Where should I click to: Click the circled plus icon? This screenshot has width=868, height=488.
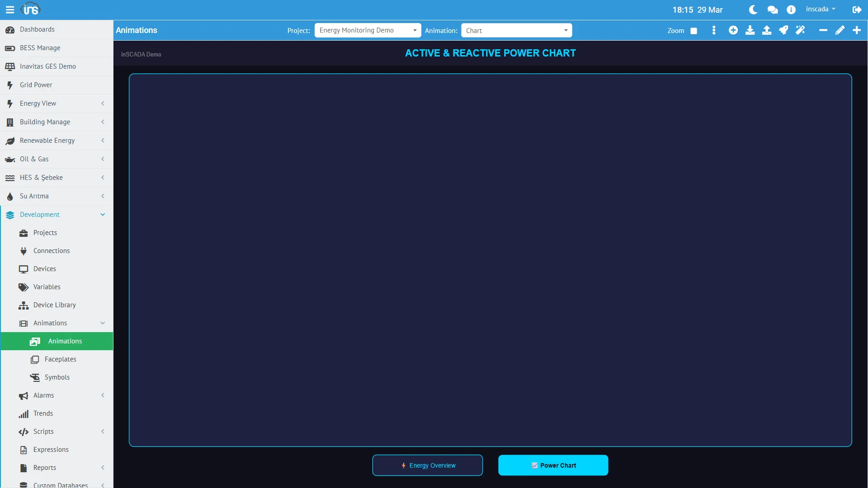coord(733,30)
